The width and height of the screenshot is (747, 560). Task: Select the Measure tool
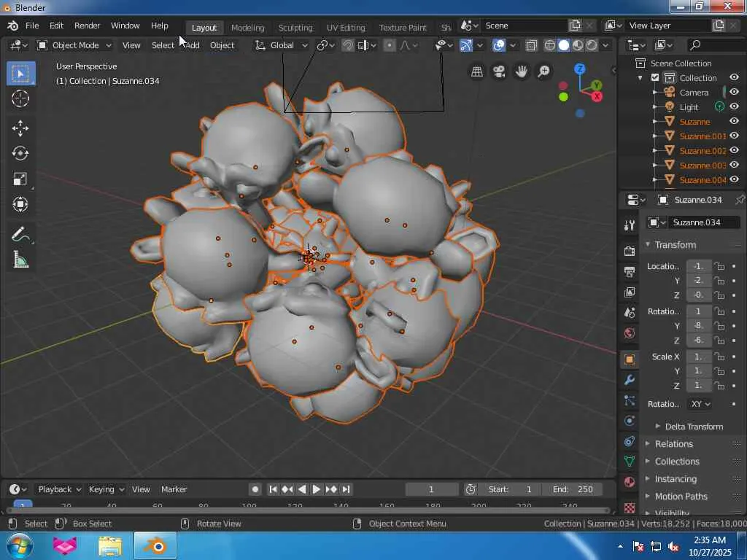click(x=20, y=260)
